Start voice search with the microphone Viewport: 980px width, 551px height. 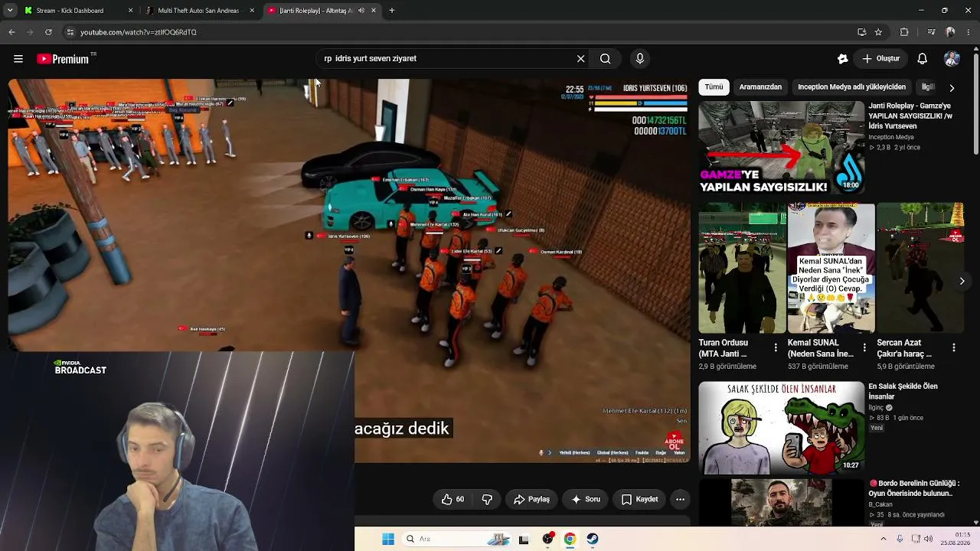[x=640, y=59]
